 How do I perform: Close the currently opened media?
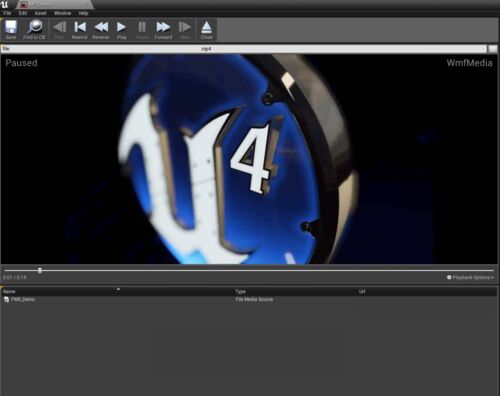[x=207, y=30]
